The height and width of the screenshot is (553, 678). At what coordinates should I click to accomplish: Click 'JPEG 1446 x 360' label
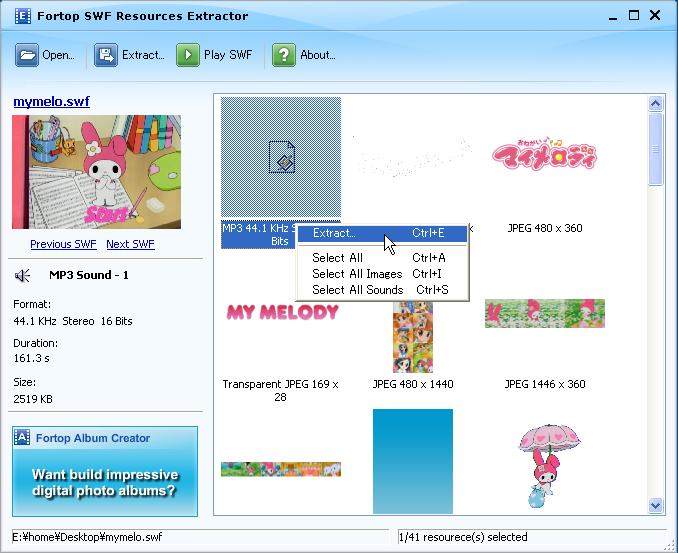pyautogui.click(x=545, y=384)
